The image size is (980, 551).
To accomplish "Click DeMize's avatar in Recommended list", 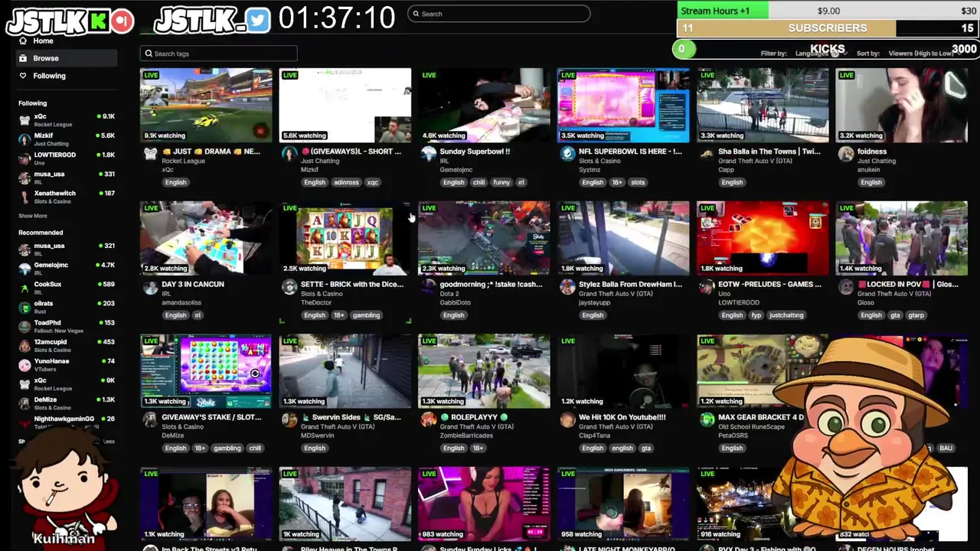I will coord(24,403).
